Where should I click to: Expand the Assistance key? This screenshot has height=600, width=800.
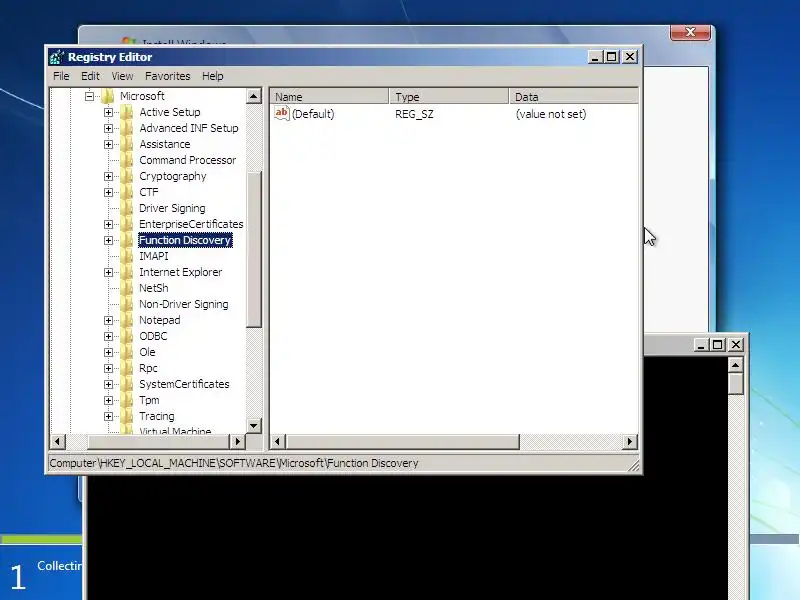[108, 144]
